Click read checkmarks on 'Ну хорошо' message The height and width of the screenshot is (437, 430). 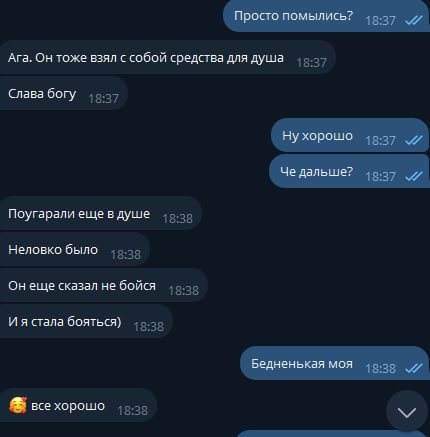click(414, 141)
